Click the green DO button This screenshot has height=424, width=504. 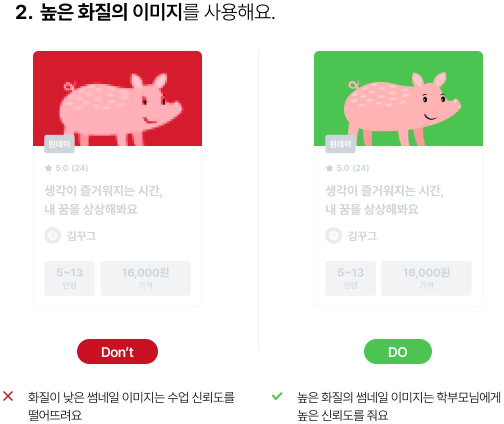(398, 351)
